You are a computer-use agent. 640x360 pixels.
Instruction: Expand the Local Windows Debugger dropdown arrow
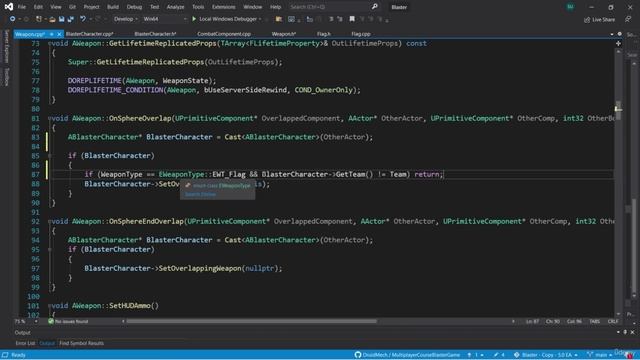[260, 19]
